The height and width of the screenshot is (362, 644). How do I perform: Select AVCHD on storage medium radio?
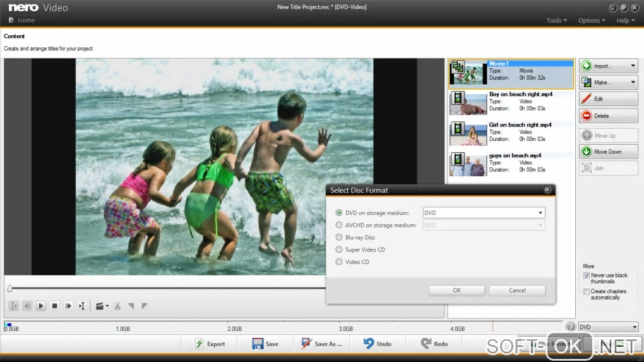coord(339,225)
